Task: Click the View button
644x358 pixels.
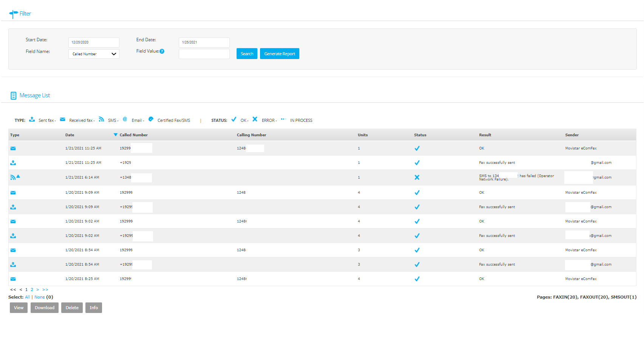Action: [x=19, y=308]
